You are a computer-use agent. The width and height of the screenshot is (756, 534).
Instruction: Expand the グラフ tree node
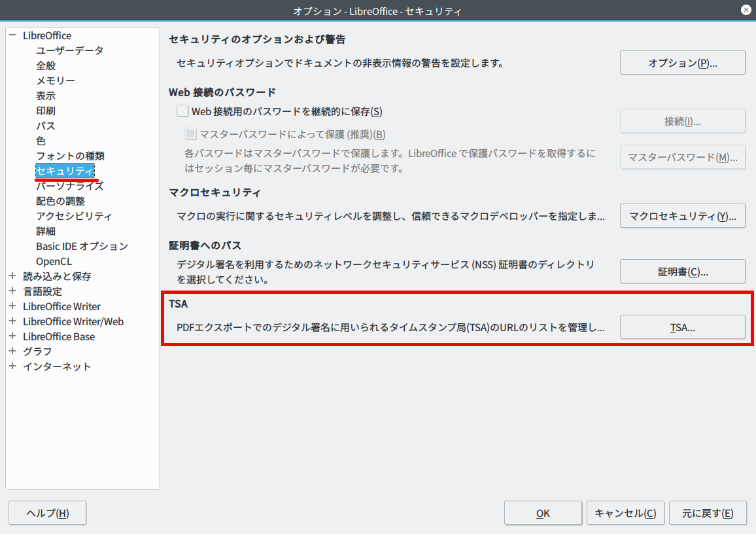pos(12,351)
